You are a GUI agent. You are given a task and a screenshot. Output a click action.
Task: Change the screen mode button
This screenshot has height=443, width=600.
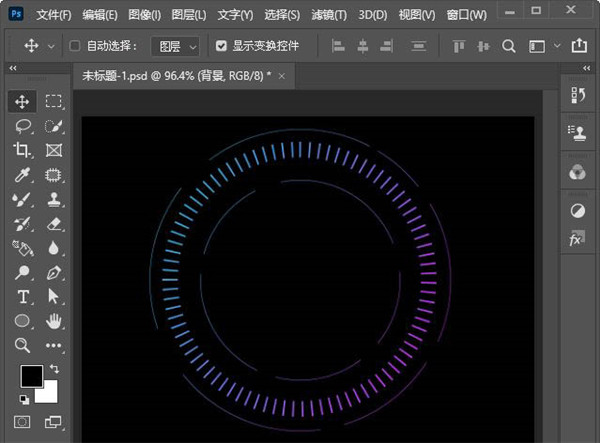pyautogui.click(x=53, y=422)
